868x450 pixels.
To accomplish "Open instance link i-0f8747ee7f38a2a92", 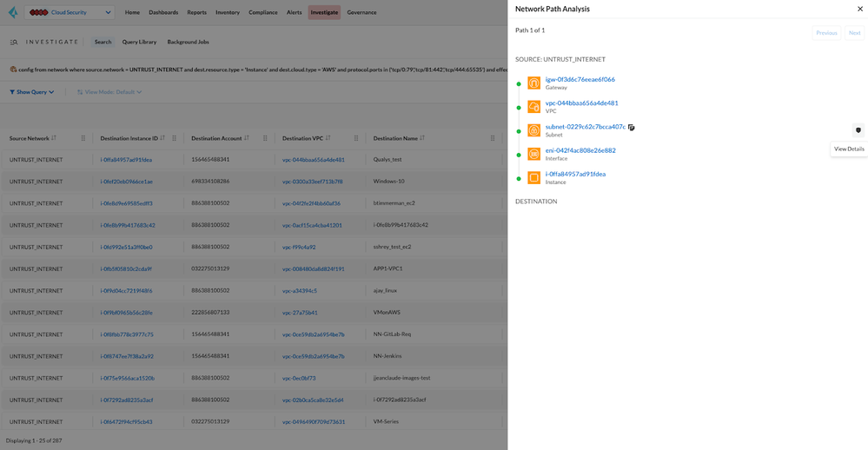I will point(127,356).
